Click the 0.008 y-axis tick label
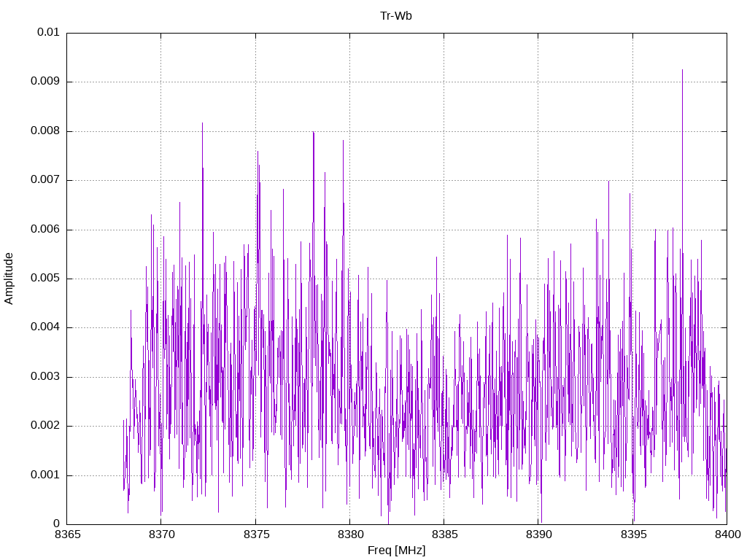 [x=45, y=131]
